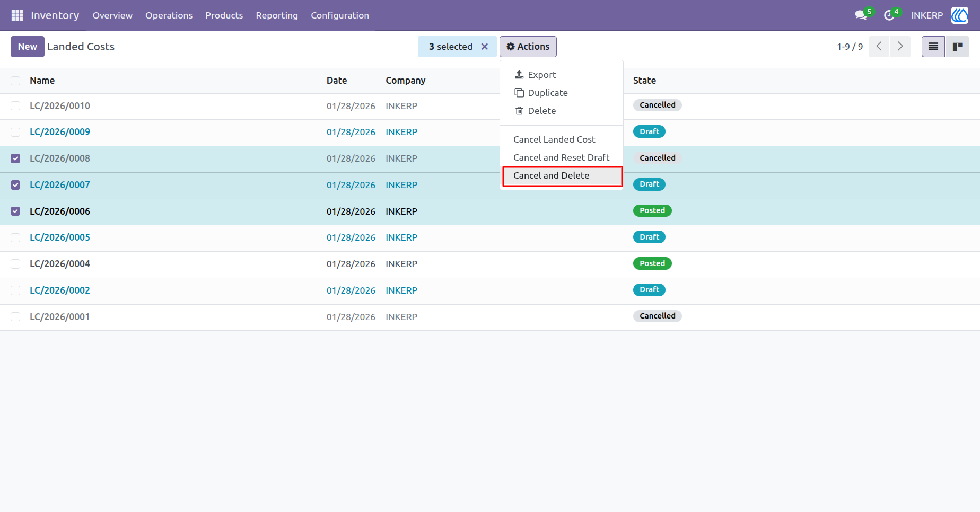Switch to kanban view icon
The width and height of the screenshot is (980, 512).
tap(957, 47)
